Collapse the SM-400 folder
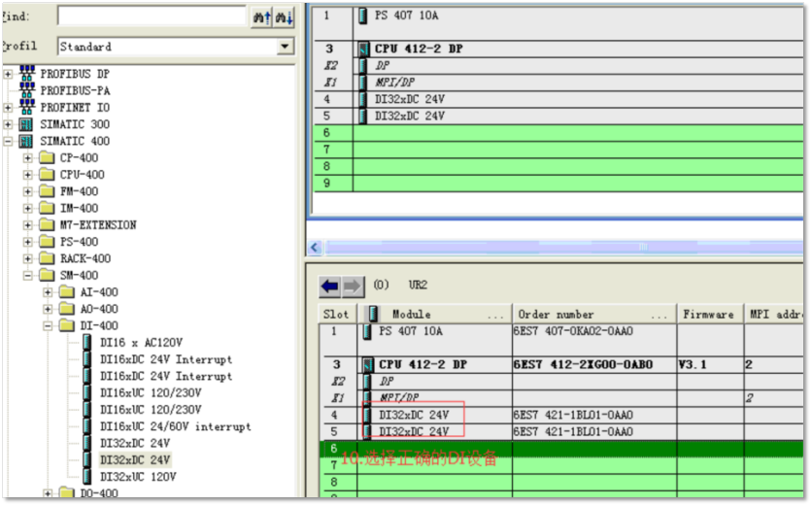The height and width of the screenshot is (506, 812). [27, 276]
